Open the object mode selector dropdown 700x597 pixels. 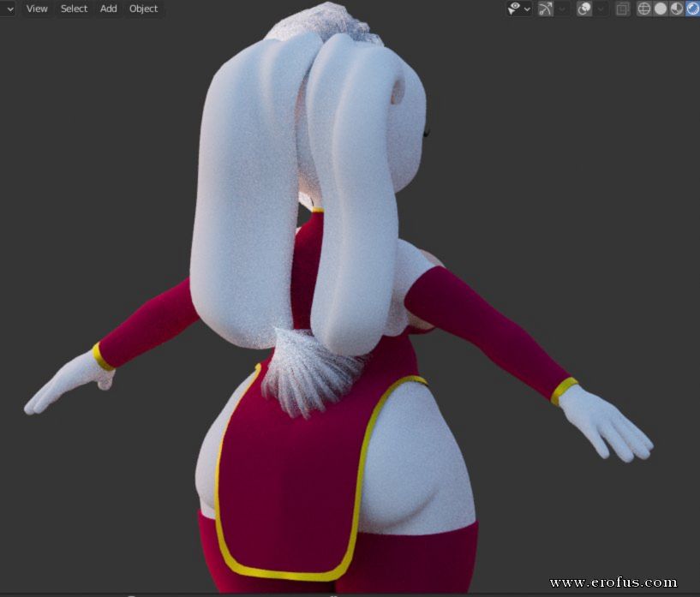(8, 9)
